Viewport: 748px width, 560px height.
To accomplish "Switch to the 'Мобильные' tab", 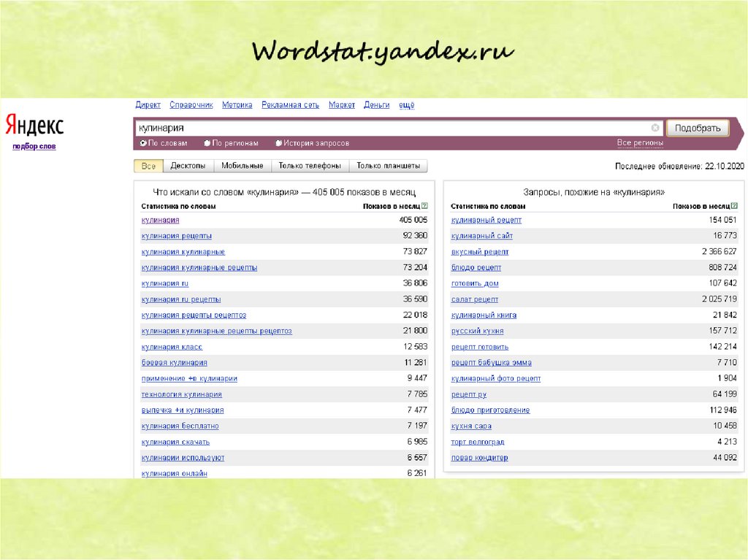I will tap(242, 166).
